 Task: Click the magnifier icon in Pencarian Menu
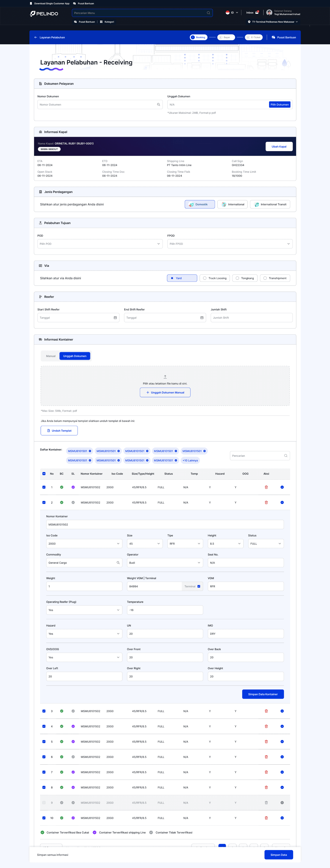click(208, 13)
